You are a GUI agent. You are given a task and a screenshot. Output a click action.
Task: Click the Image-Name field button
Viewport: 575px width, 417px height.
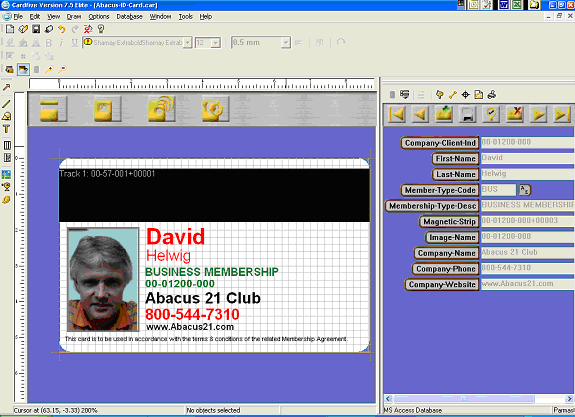tap(452, 238)
